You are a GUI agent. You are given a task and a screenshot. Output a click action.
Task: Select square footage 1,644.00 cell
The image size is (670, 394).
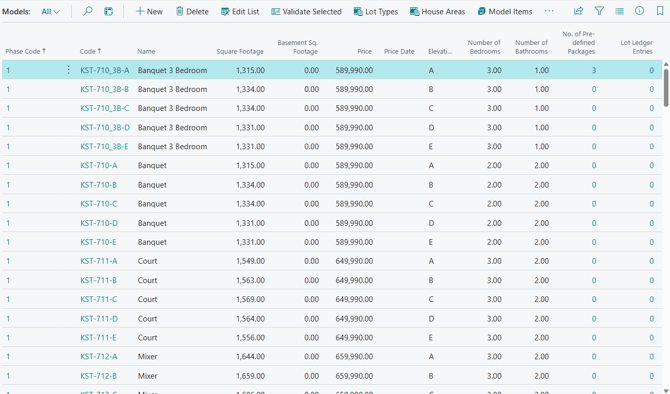point(250,356)
